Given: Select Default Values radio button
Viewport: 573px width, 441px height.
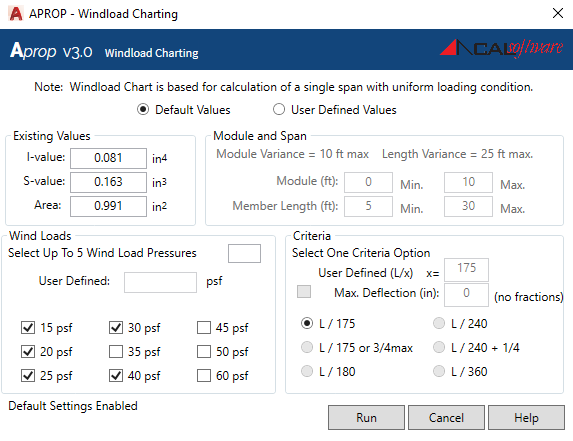Looking at the screenshot, I should (143, 110).
